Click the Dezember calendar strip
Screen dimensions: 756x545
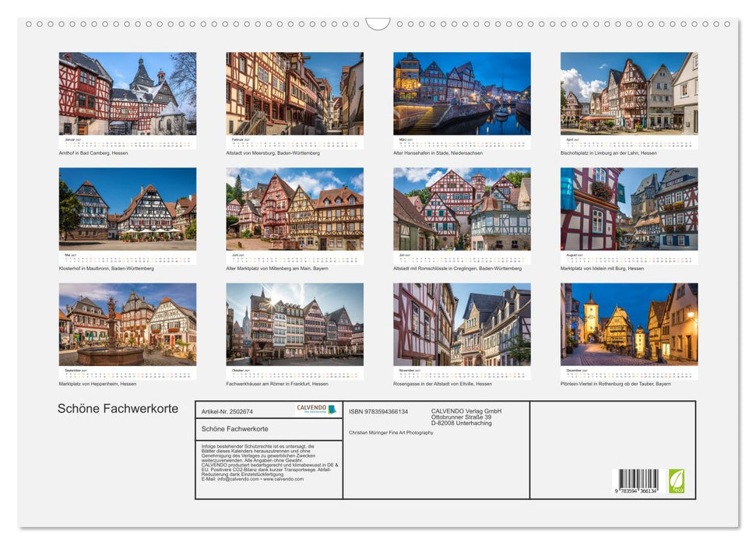629,373
